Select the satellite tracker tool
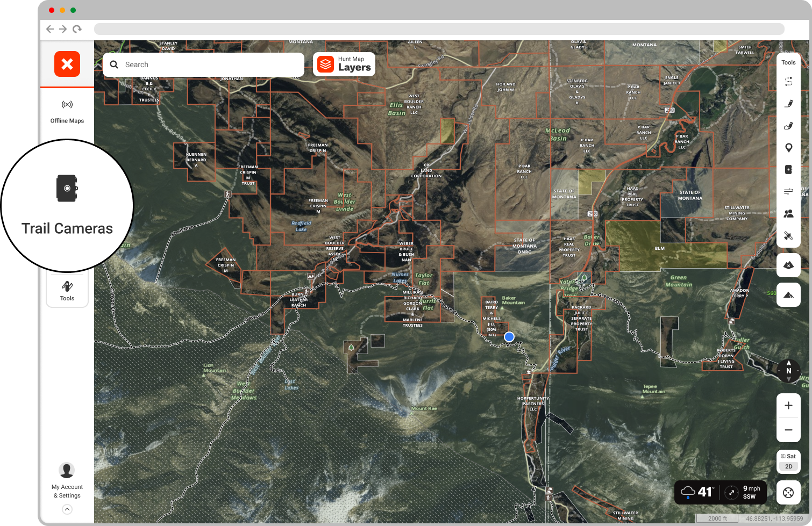Screen dimensions: 812x526 (x=788, y=235)
